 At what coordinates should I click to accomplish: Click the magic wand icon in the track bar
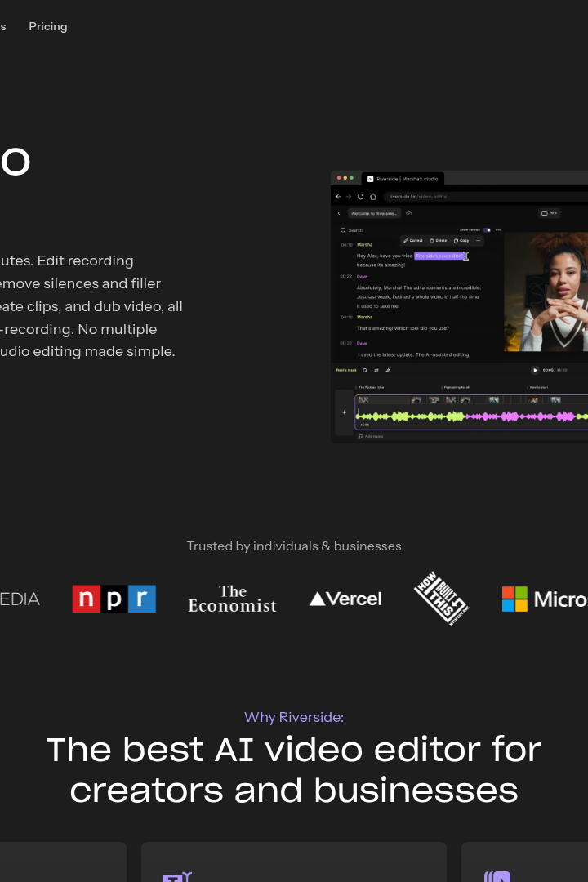388,370
